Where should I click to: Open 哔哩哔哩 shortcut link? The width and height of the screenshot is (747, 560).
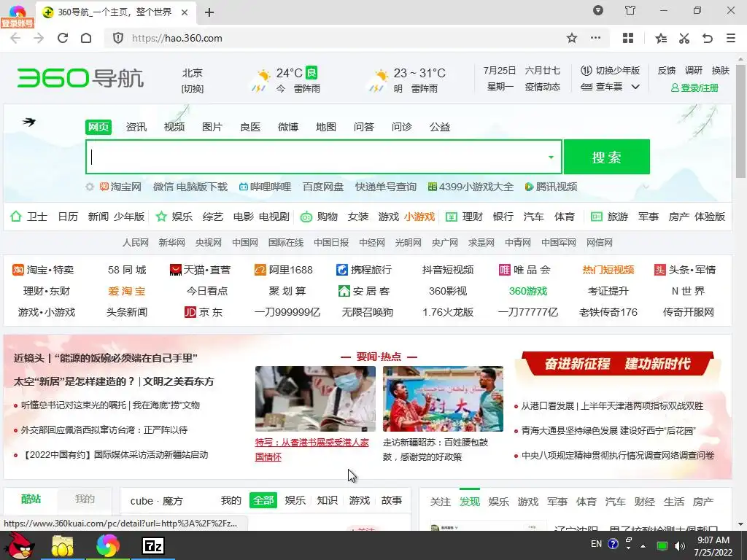click(265, 187)
